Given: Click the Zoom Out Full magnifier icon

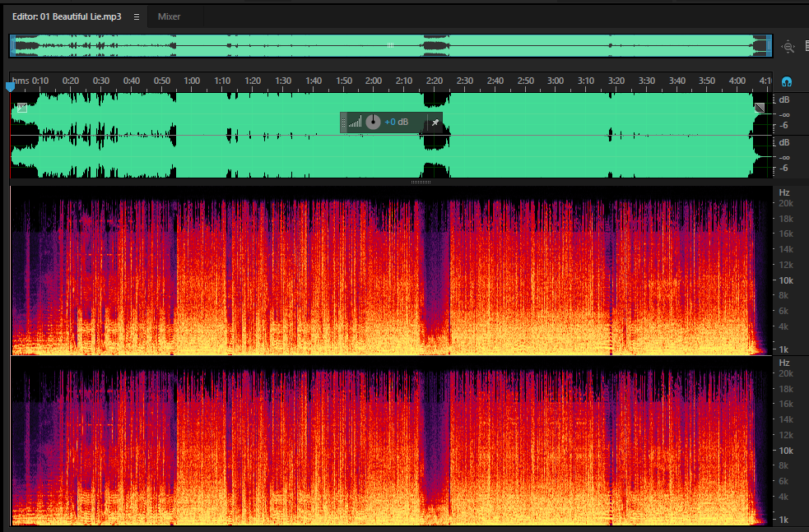Looking at the screenshot, I should tap(788, 46).
